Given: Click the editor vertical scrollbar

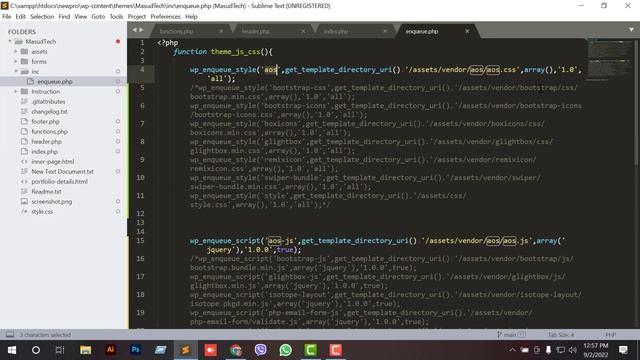Looking at the screenshot, I should pos(637,102).
